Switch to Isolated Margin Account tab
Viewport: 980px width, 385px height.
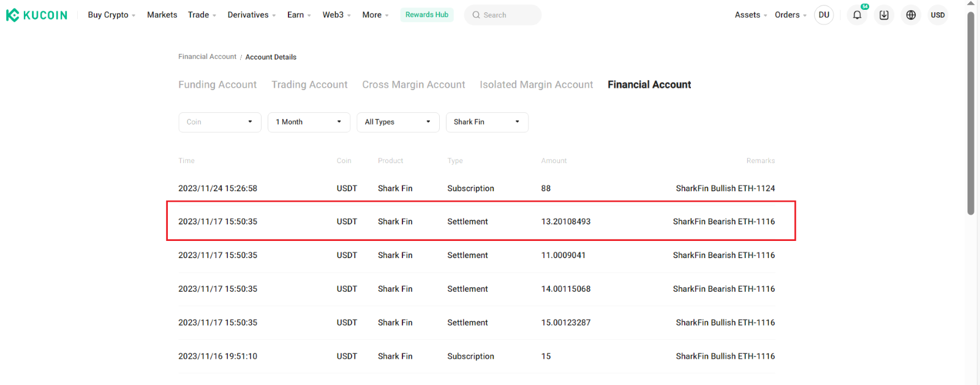point(536,85)
